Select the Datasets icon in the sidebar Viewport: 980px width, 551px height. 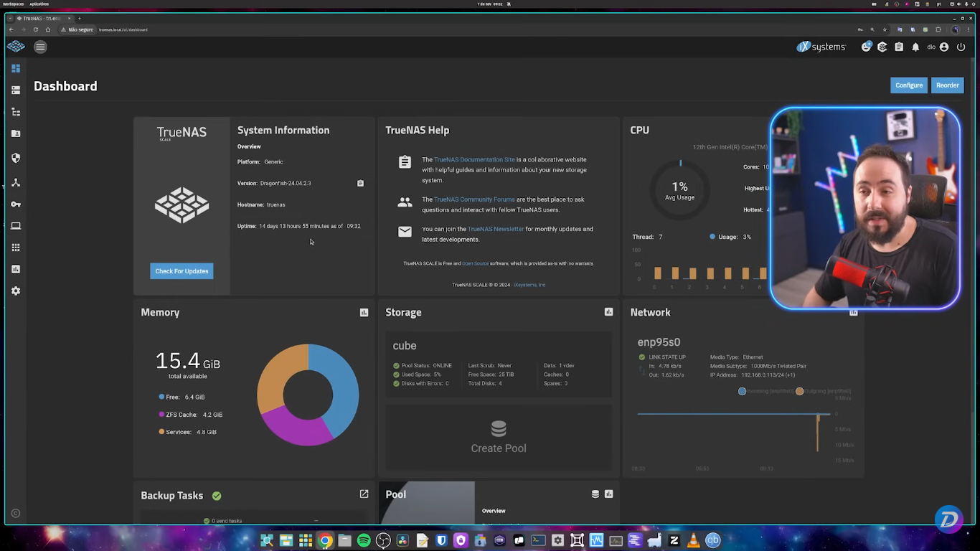pos(16,111)
